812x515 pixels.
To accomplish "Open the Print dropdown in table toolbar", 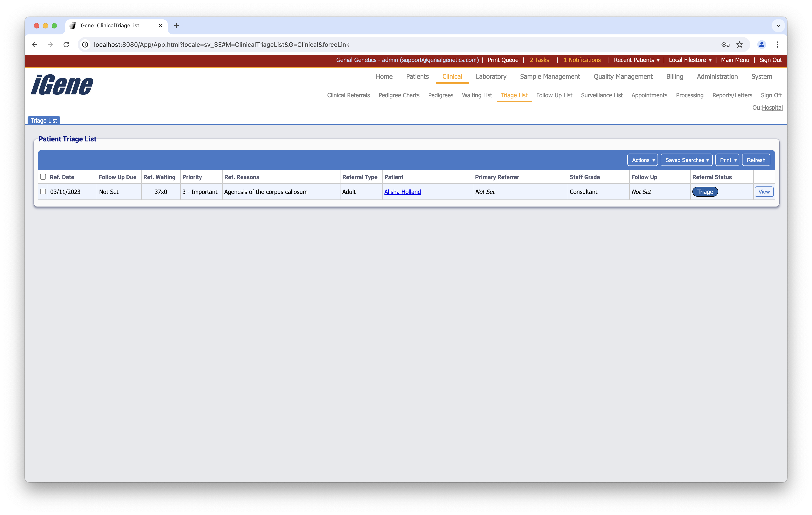I will [727, 160].
